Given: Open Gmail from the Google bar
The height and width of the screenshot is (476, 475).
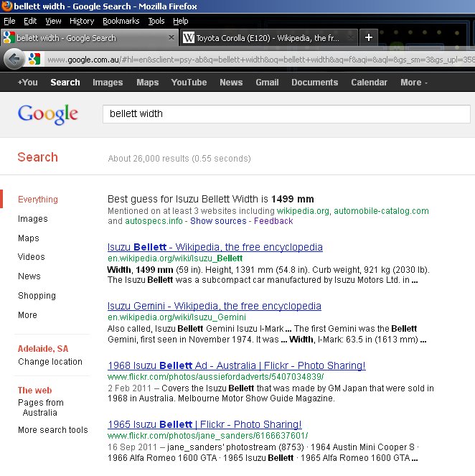Looking at the screenshot, I should pyautogui.click(x=267, y=83).
